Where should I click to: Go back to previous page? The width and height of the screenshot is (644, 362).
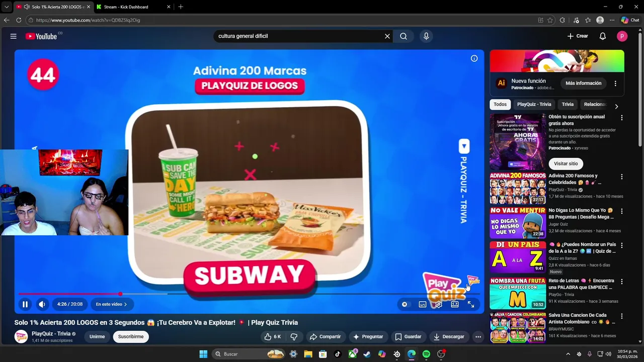click(x=7, y=20)
